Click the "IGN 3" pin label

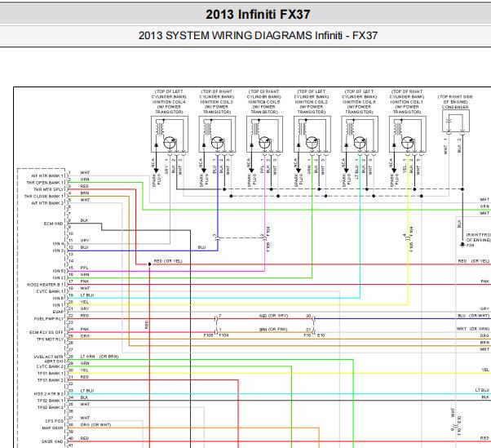tap(58, 251)
